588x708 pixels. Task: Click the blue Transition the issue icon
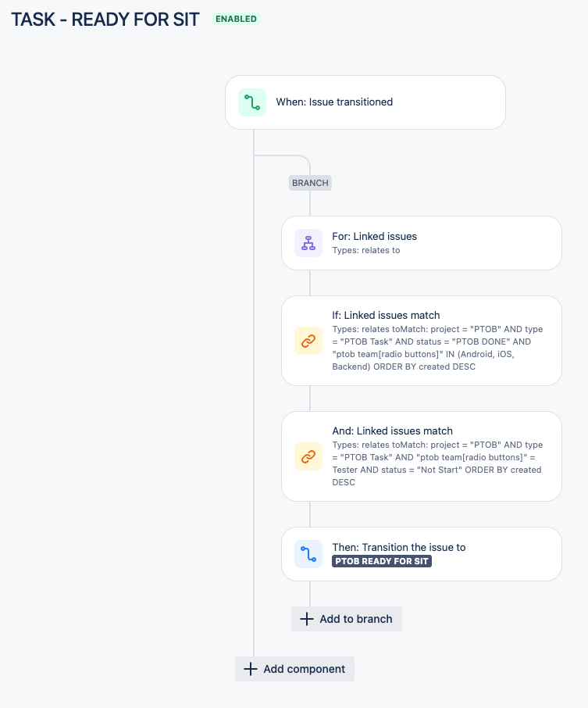point(308,554)
